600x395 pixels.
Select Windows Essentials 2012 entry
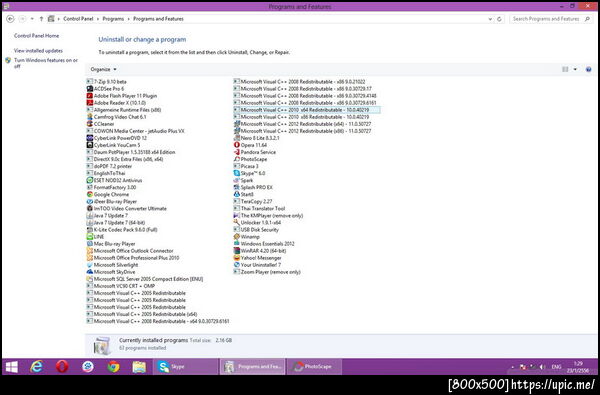coord(264,243)
